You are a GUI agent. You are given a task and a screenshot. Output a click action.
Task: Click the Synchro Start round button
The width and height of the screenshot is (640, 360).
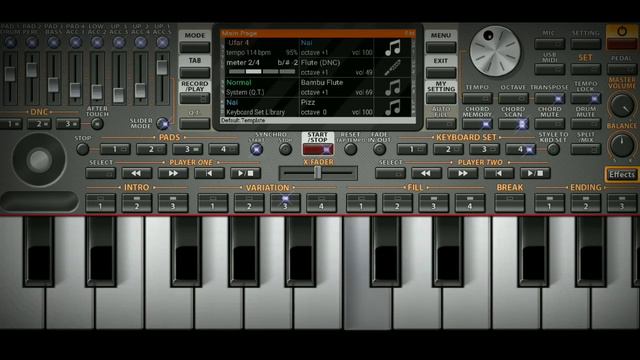click(256, 149)
